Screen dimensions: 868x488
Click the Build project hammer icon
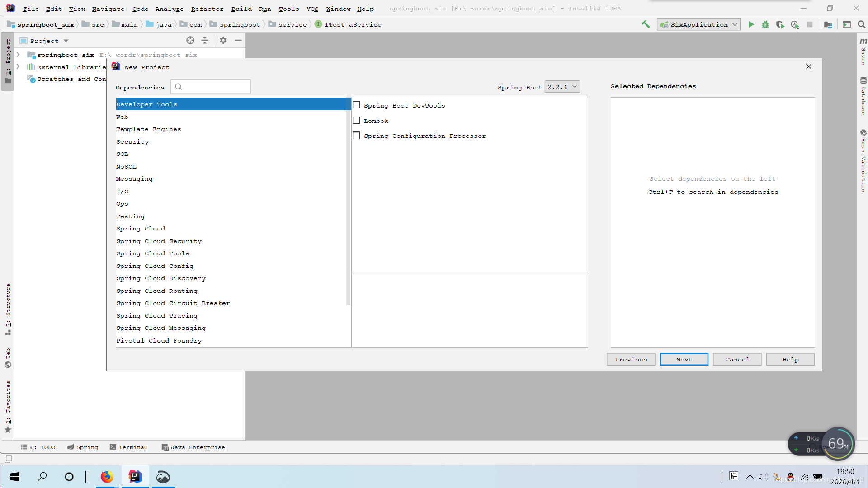coord(646,24)
